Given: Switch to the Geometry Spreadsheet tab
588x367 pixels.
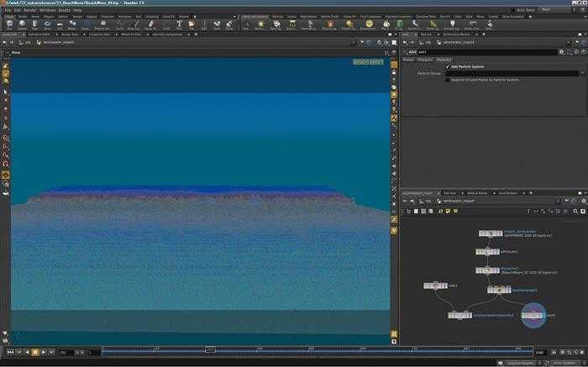Looking at the screenshot, I should (x=167, y=34).
